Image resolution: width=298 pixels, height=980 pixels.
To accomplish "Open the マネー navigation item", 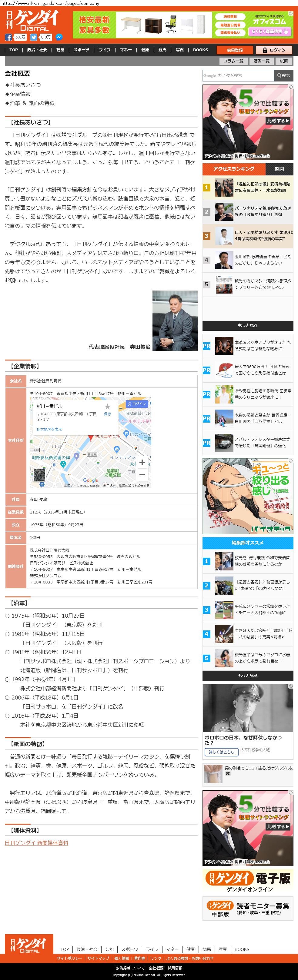I will pyautogui.click(x=126, y=50).
